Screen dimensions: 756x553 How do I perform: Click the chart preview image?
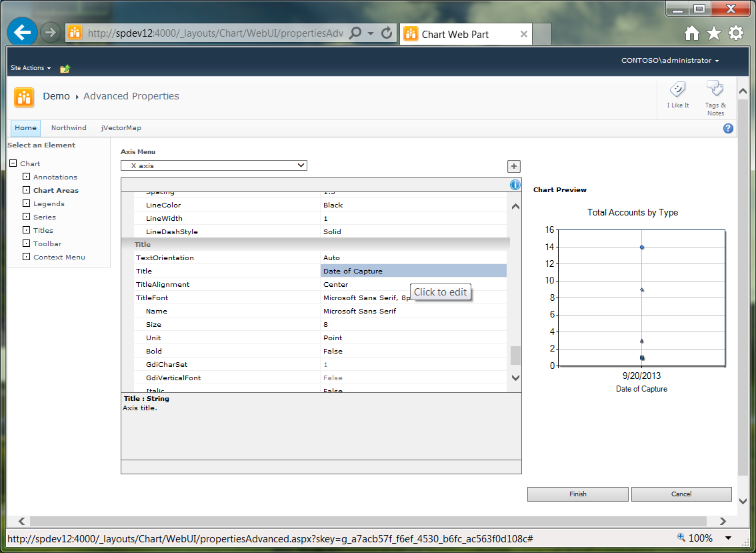pos(633,302)
